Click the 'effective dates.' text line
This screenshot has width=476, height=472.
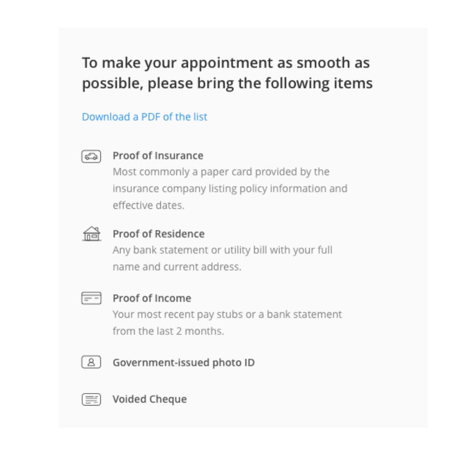pos(148,206)
